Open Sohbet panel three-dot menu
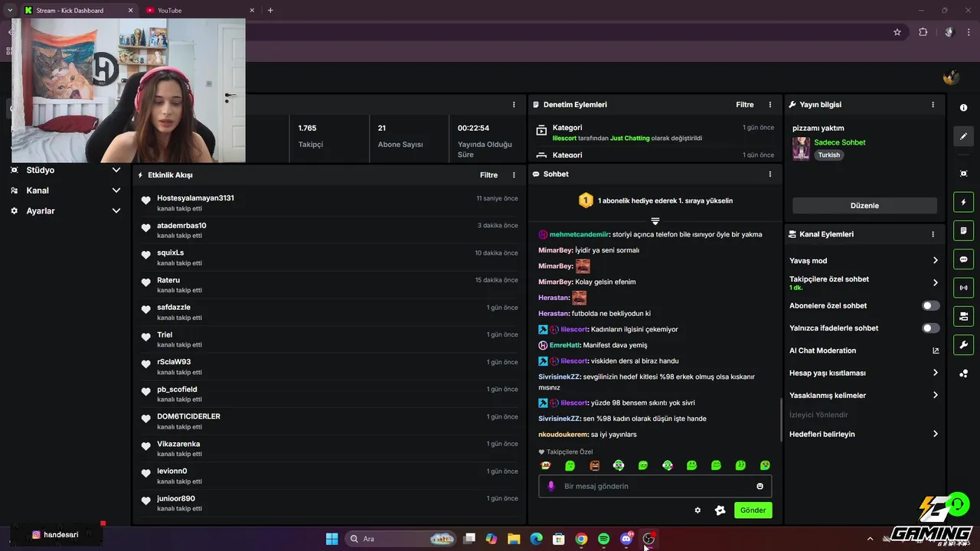 (x=770, y=174)
